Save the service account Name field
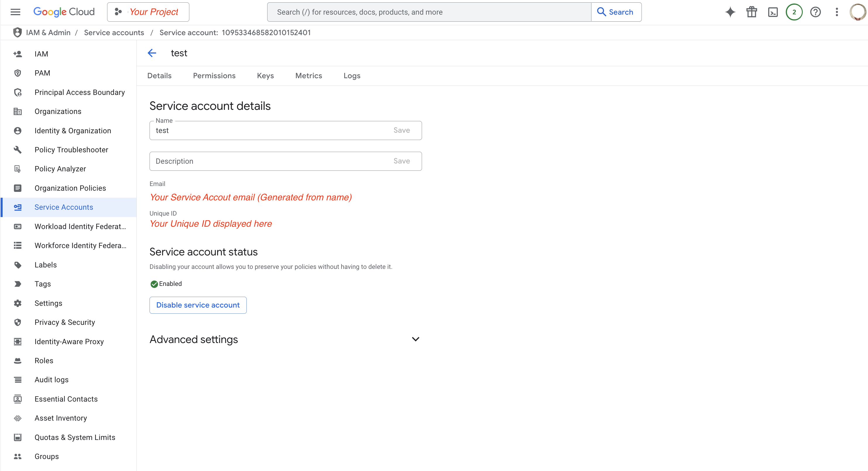Viewport: 868px width, 471px height. click(x=401, y=130)
